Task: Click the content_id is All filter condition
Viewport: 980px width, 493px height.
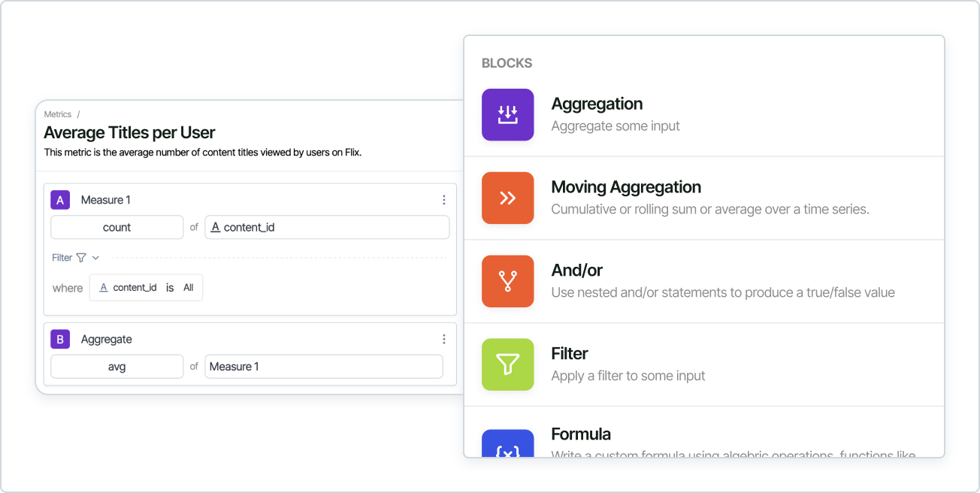Action: [x=146, y=287]
